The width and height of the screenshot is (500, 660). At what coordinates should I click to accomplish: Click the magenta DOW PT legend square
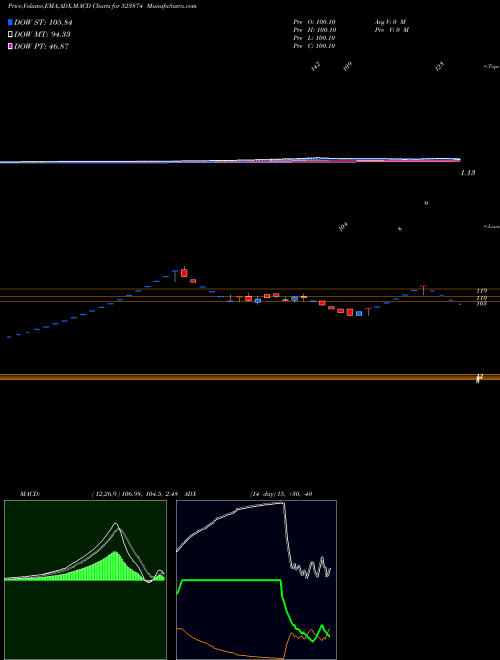(x=11, y=46)
